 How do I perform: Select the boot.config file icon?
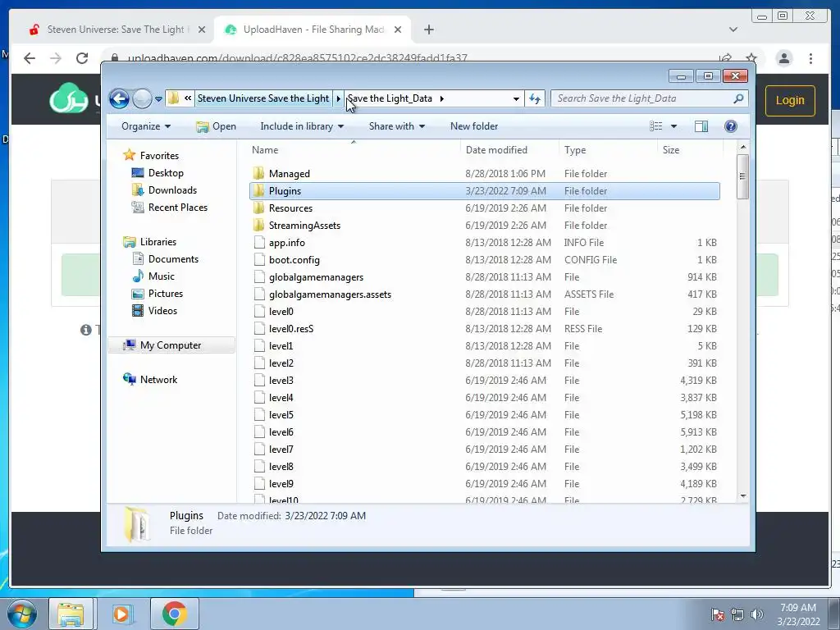click(259, 260)
